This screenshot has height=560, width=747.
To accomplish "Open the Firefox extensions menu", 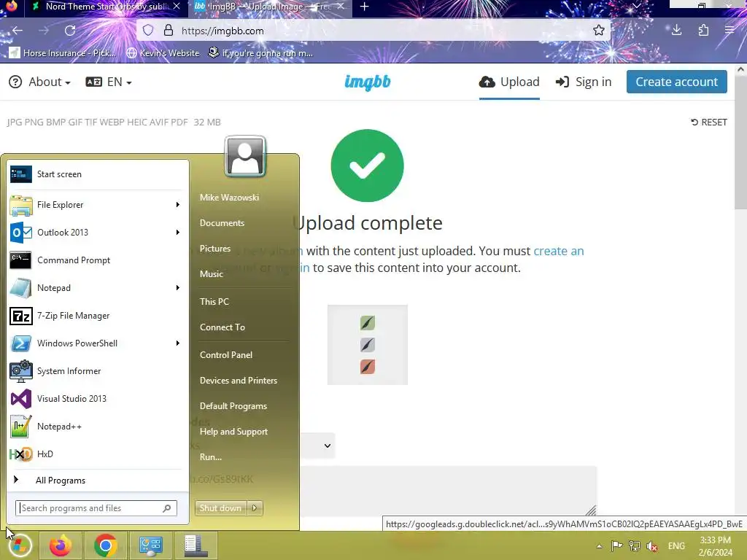I will click(x=703, y=31).
